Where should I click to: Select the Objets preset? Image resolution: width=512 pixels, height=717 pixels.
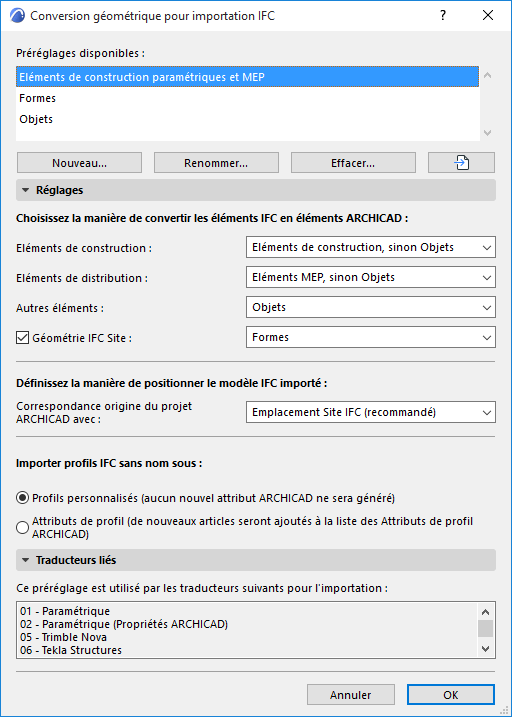pos(248,119)
